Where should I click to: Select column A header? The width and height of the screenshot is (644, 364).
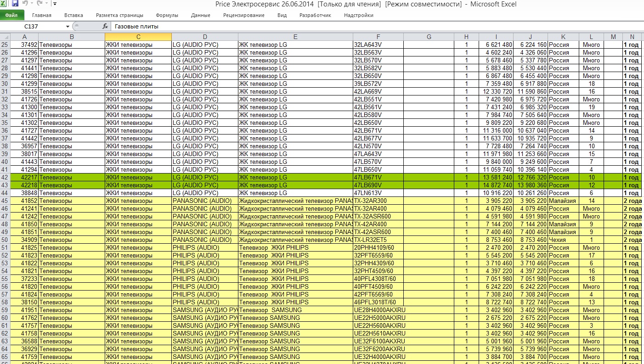click(x=24, y=37)
